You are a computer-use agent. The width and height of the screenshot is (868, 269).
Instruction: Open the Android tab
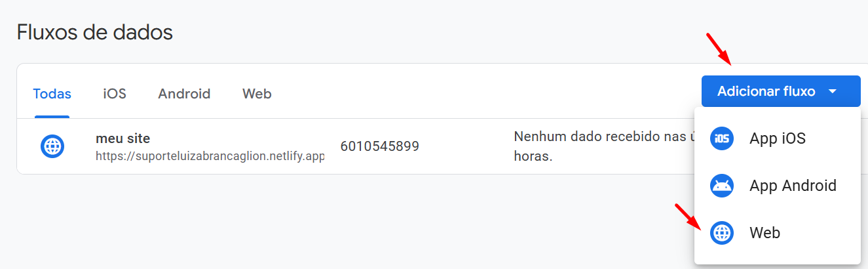tap(184, 94)
